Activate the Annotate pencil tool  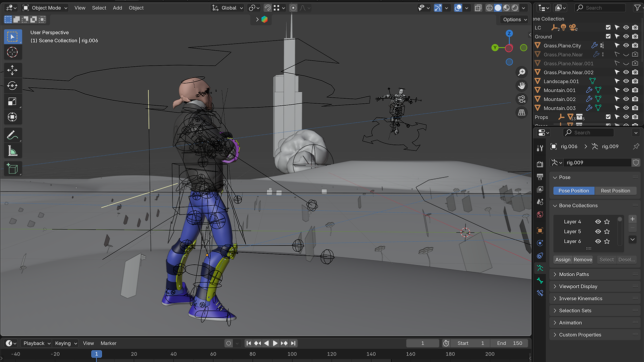point(13,134)
